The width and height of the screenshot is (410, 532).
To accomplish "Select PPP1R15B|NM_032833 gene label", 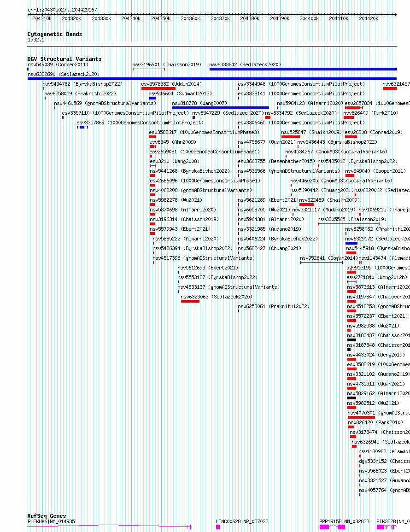I will [344, 521].
